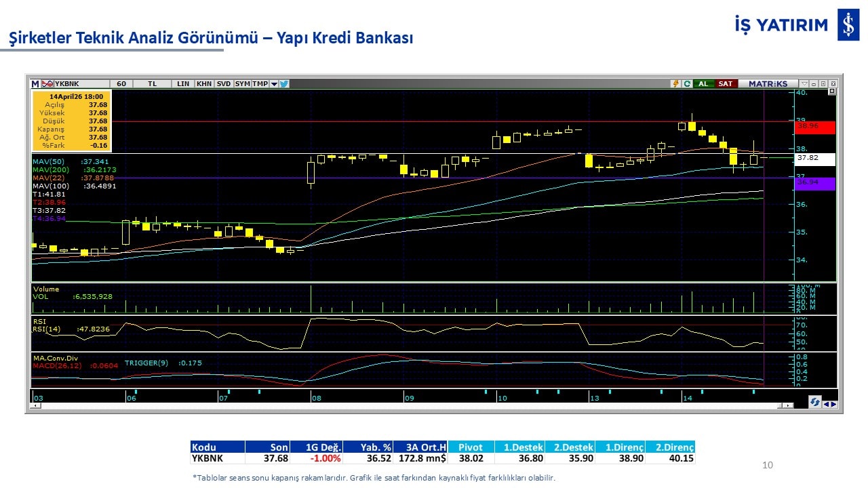Screen dimensions: 868x488
Task: Click the blue sync arrows icon
Action: pos(814,402)
